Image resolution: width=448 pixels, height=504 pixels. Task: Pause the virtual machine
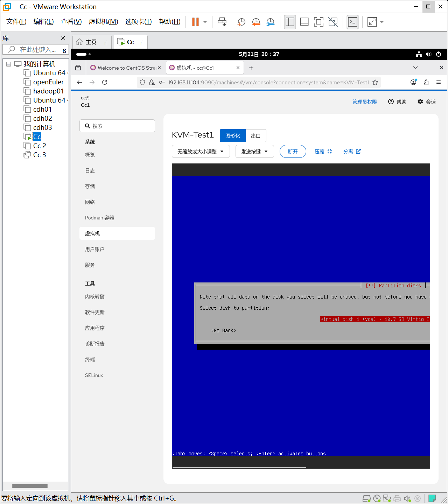click(195, 22)
